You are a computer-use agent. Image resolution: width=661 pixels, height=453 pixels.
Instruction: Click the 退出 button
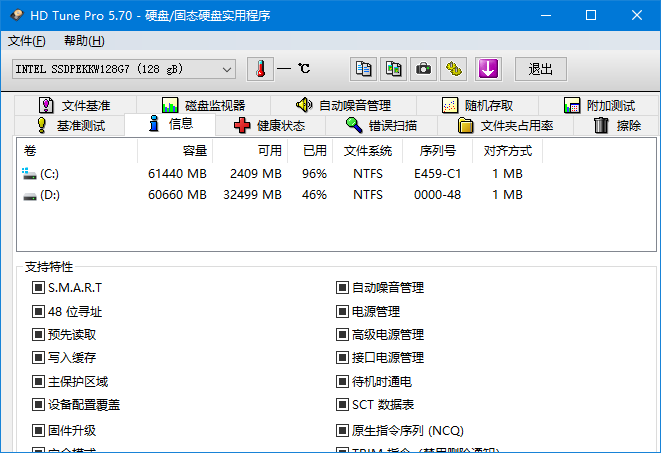coord(541,69)
